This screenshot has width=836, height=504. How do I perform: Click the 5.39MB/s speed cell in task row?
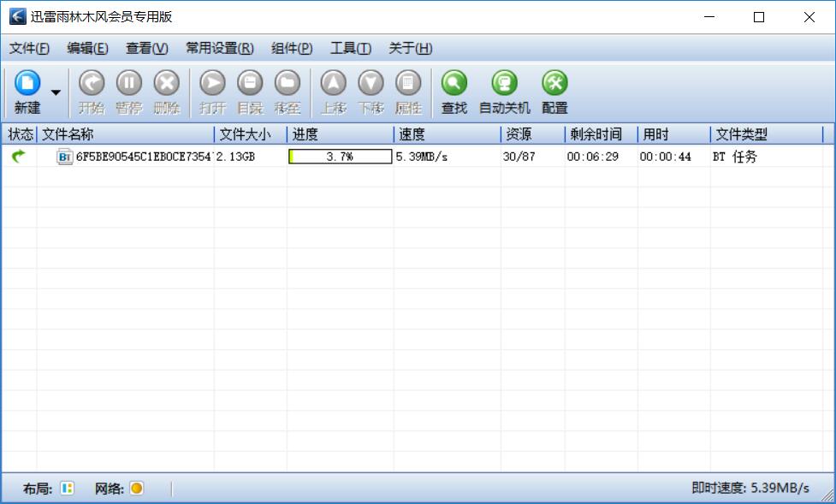(x=421, y=157)
